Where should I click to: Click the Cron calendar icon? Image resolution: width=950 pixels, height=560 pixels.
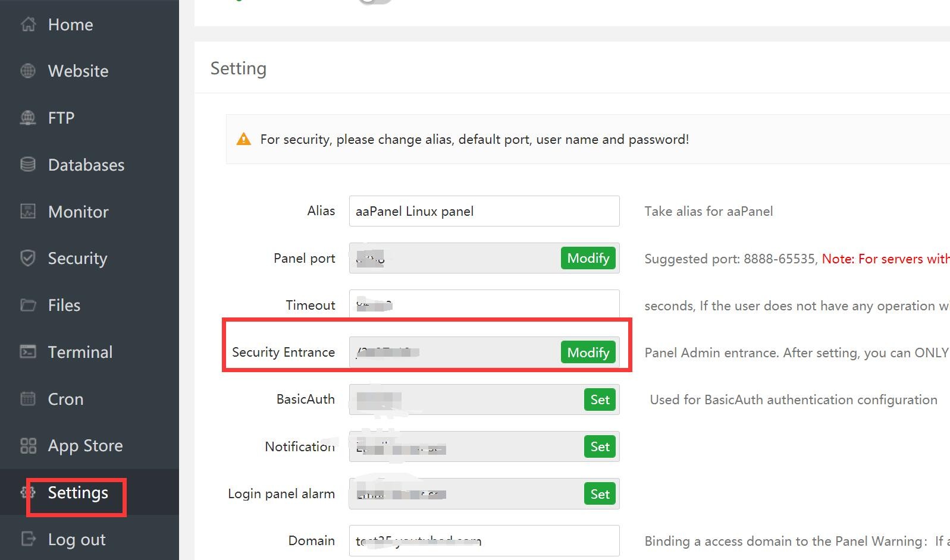pos(28,399)
